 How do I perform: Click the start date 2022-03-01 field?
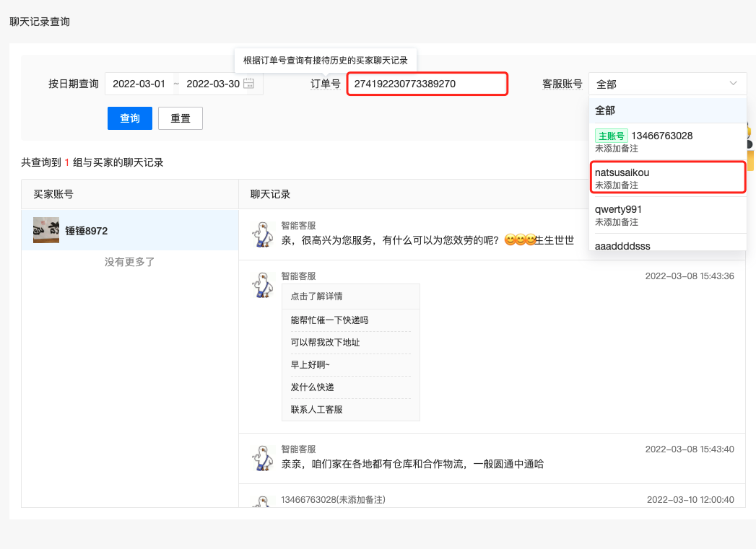139,84
